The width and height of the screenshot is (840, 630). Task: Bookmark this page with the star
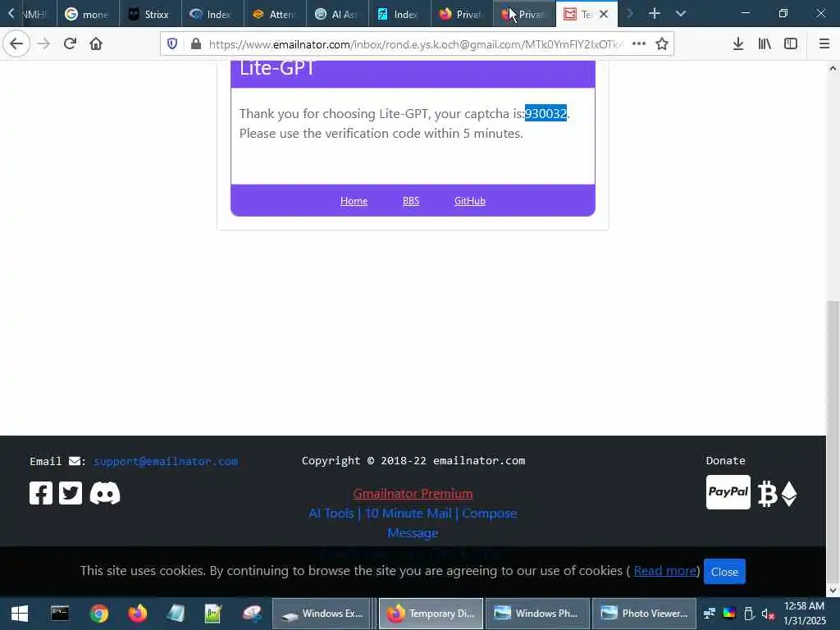pos(662,44)
